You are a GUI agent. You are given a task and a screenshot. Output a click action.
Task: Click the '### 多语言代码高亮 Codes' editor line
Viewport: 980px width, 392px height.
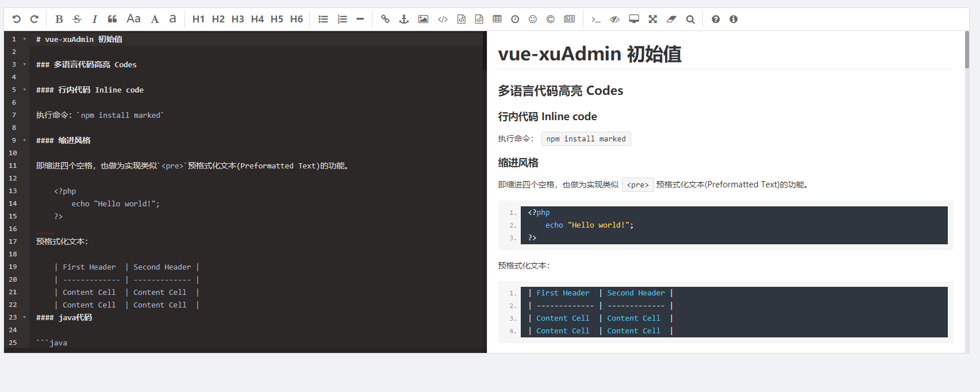coord(86,64)
